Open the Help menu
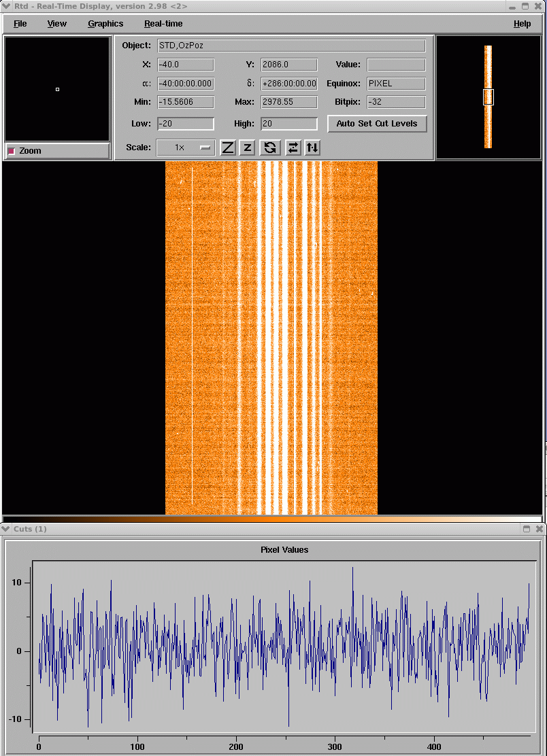The height and width of the screenshot is (756, 547). click(x=522, y=24)
